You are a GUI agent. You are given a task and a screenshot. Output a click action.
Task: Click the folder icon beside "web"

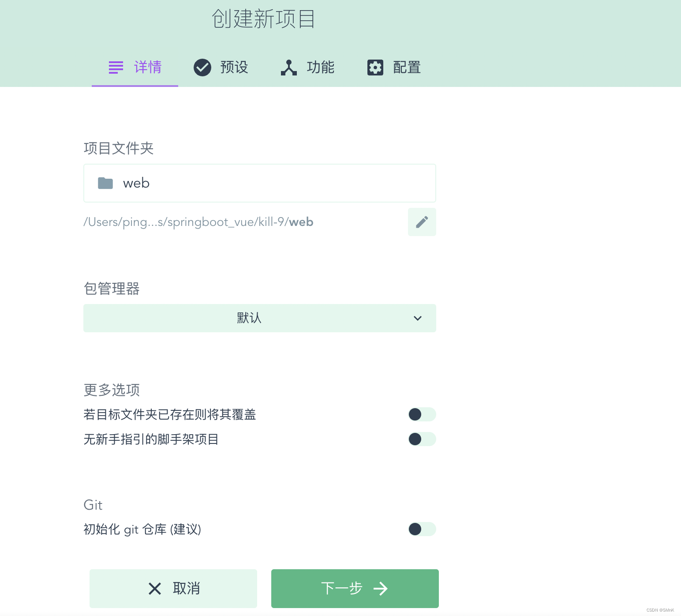pos(105,183)
